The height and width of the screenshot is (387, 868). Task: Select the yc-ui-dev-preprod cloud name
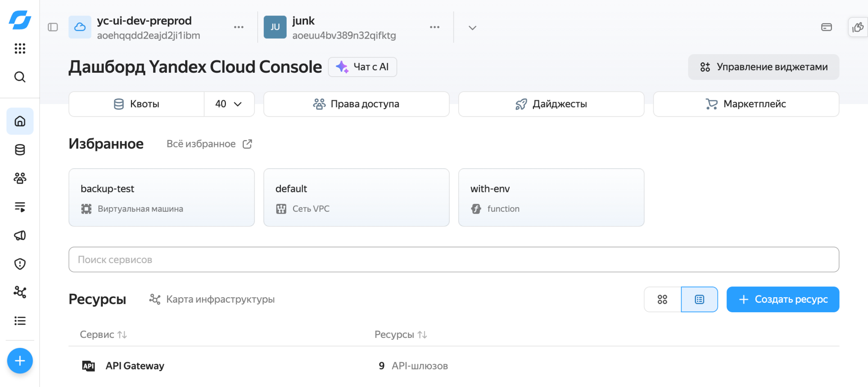(144, 21)
